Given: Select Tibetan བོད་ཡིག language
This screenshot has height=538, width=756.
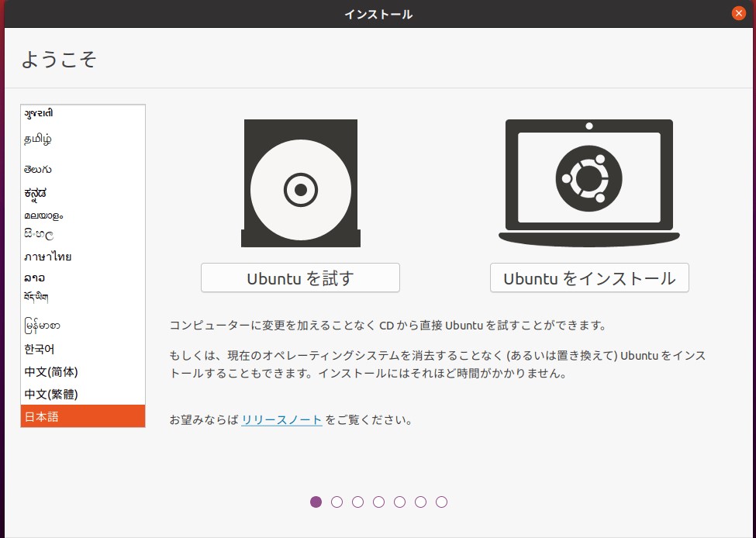Looking at the screenshot, I should (83, 298).
